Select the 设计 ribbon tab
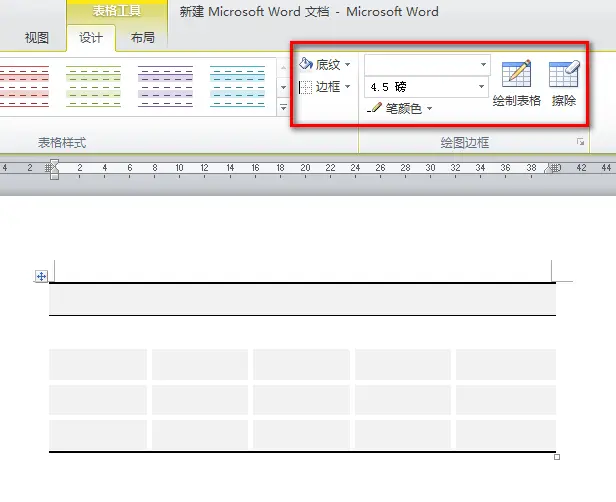This screenshot has width=616, height=502. pos(91,38)
